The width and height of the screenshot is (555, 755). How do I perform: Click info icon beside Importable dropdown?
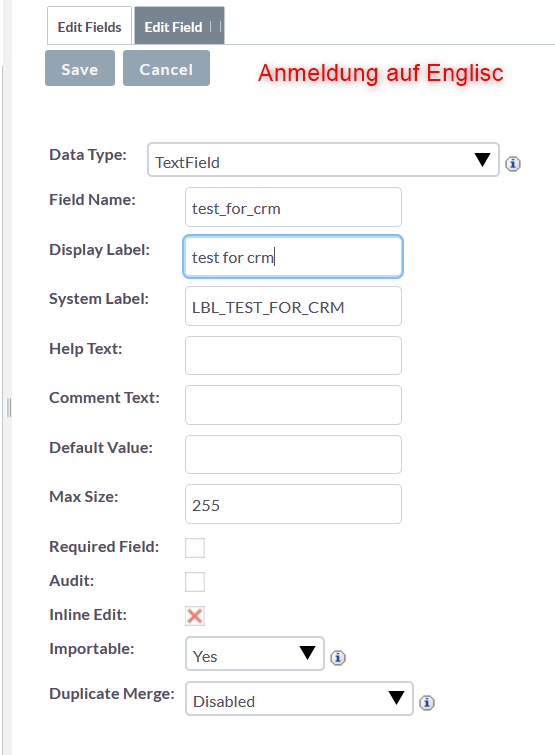[x=337, y=657]
